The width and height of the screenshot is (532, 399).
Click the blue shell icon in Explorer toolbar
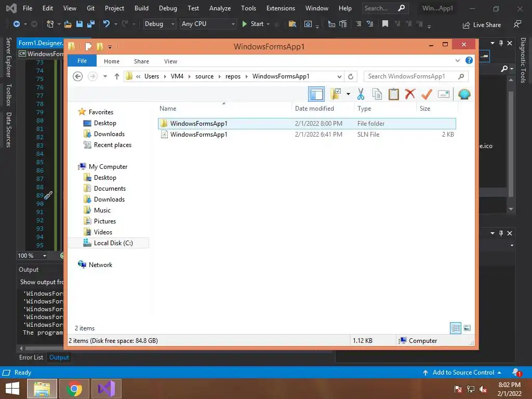464,94
